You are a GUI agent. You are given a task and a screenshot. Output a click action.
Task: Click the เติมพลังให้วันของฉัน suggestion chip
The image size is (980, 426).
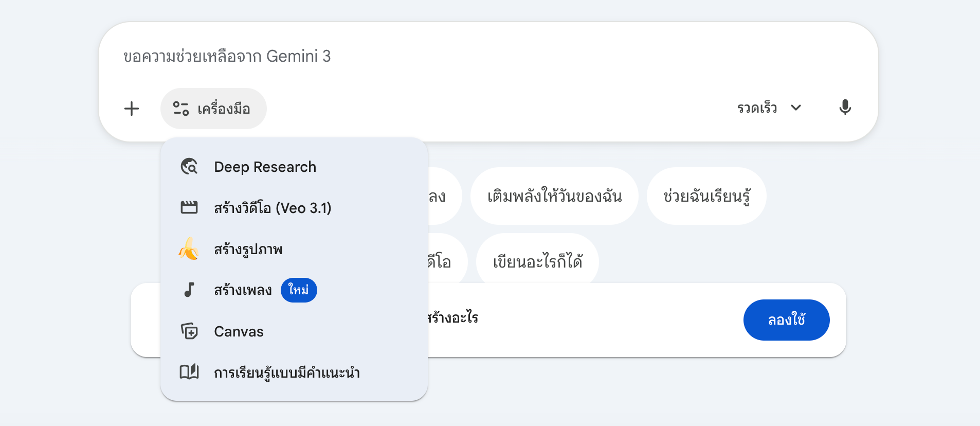coord(554,196)
